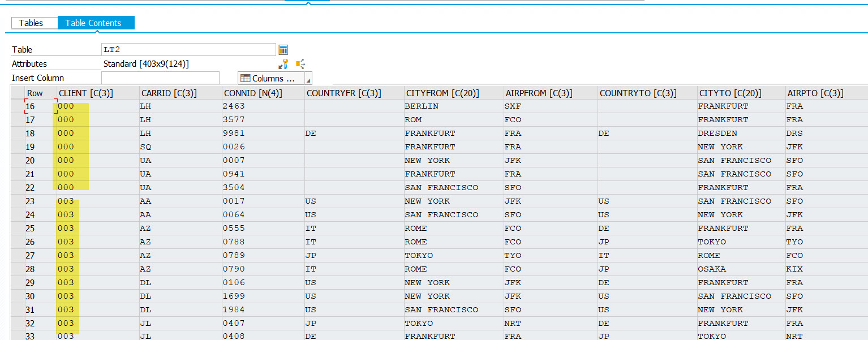Viewport: 868px width, 340px height.
Task: Click AIRPTO cell DRS
Action: tap(827, 133)
